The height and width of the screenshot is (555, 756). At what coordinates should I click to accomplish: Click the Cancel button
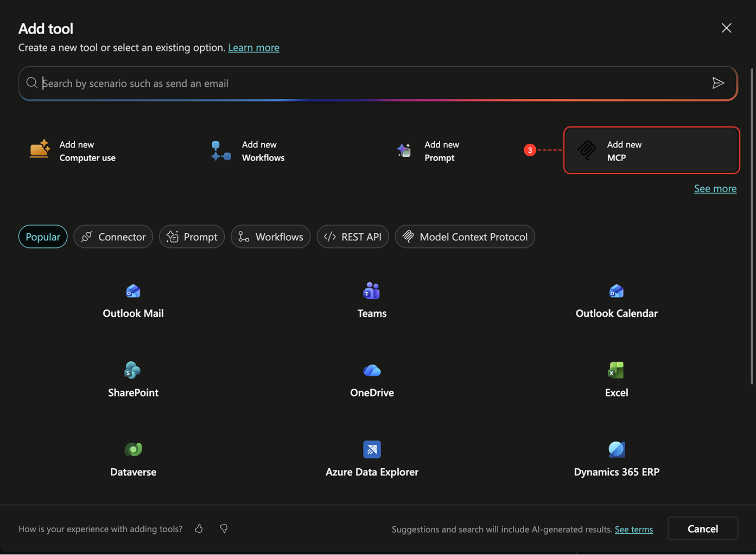703,529
